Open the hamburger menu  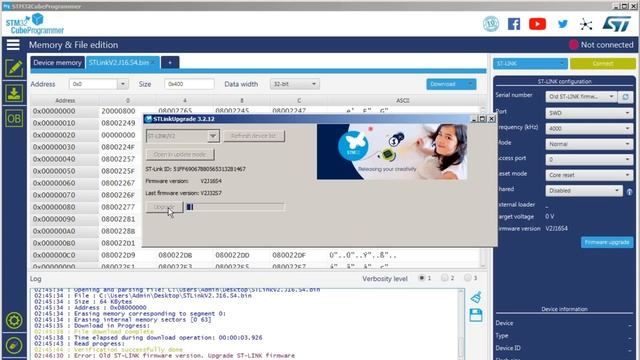pyautogui.click(x=13, y=44)
